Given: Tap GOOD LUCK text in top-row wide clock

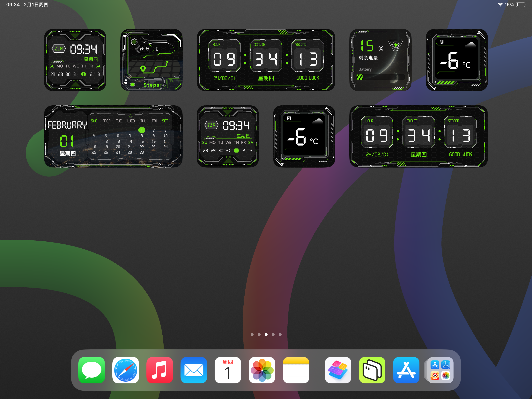Looking at the screenshot, I should click(308, 78).
